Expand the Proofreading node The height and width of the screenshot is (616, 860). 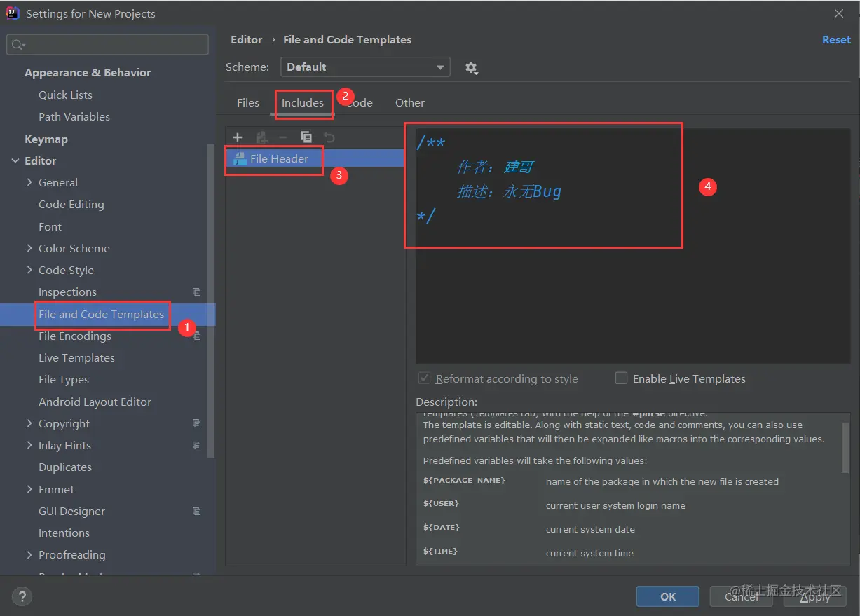[x=29, y=555]
